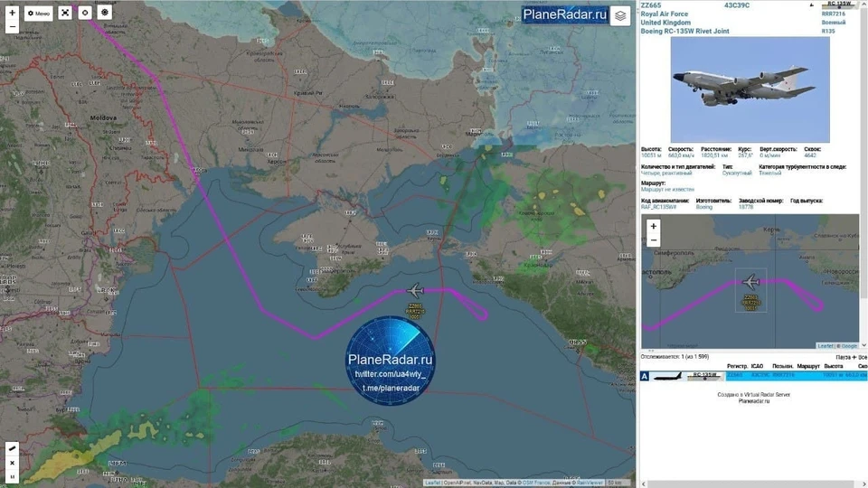This screenshot has width=868, height=488.
Task: Zoom in on the detail mini map
Action: (653, 226)
